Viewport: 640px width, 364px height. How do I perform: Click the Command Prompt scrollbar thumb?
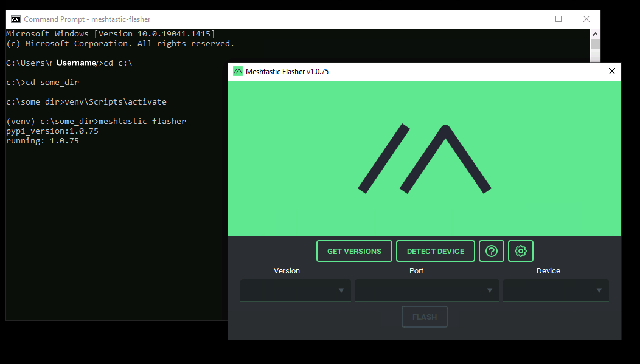point(595,44)
